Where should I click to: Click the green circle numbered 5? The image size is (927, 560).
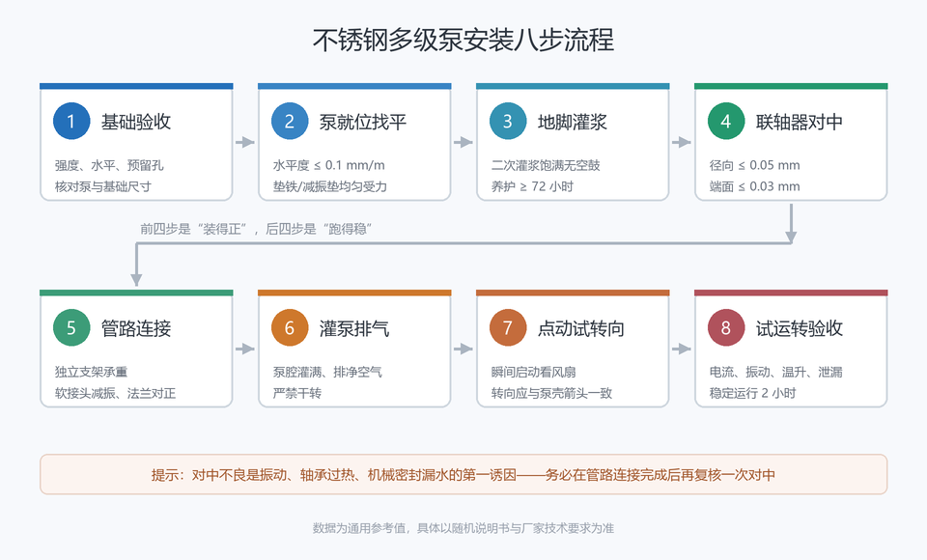[70, 327]
